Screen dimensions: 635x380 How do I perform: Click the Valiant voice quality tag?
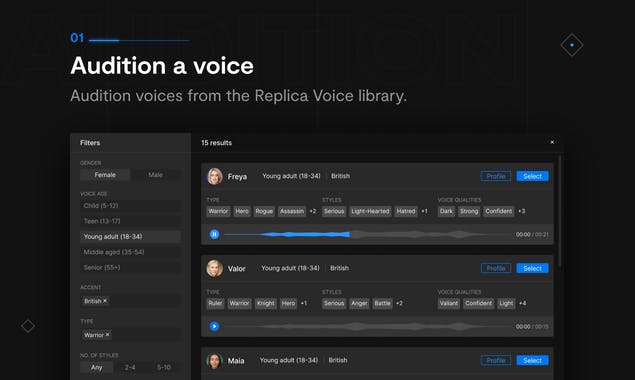[449, 303]
